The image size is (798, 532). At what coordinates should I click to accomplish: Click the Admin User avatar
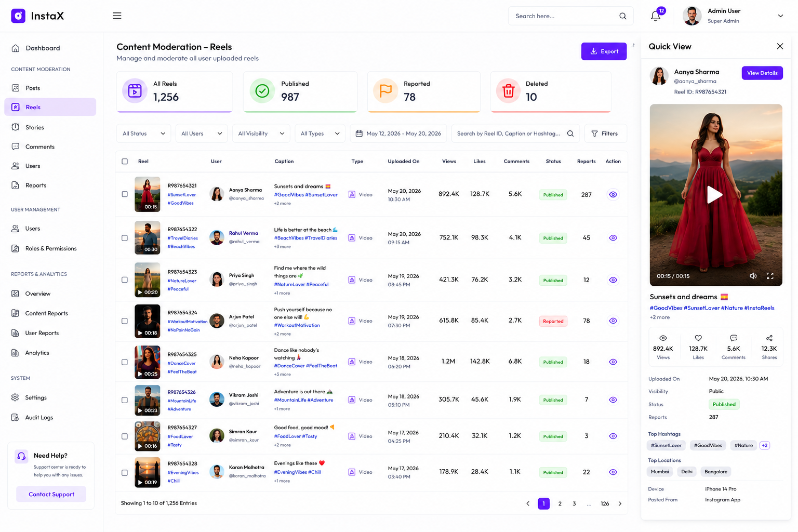coord(692,16)
